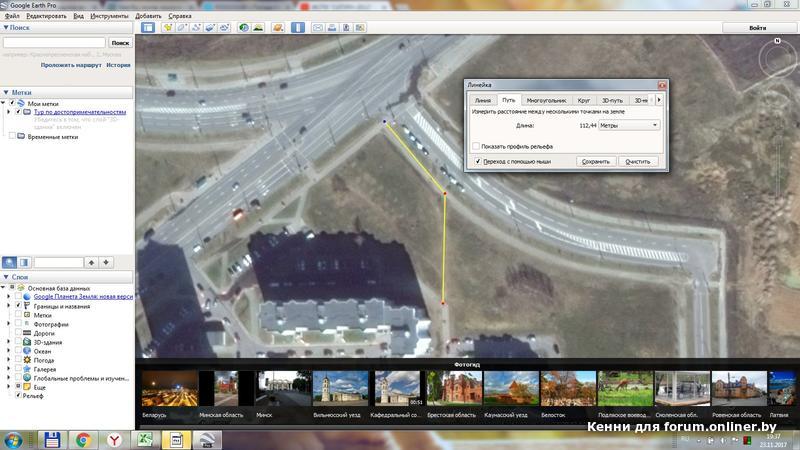Click the 'Проложить маршрут' link

tap(71, 64)
